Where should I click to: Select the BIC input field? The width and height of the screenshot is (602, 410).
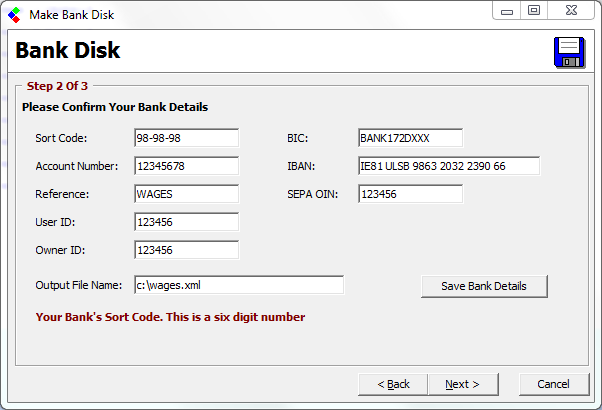[x=410, y=138]
